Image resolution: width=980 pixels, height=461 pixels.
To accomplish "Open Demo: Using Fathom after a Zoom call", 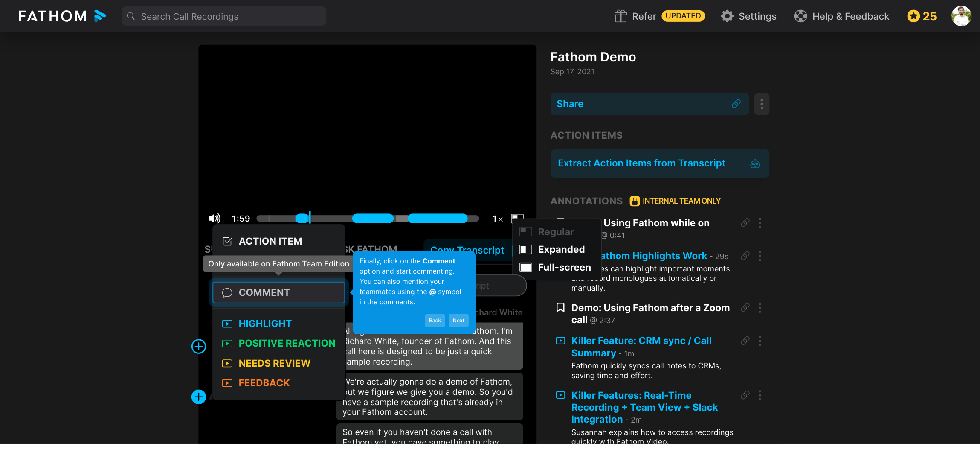I will [650, 314].
